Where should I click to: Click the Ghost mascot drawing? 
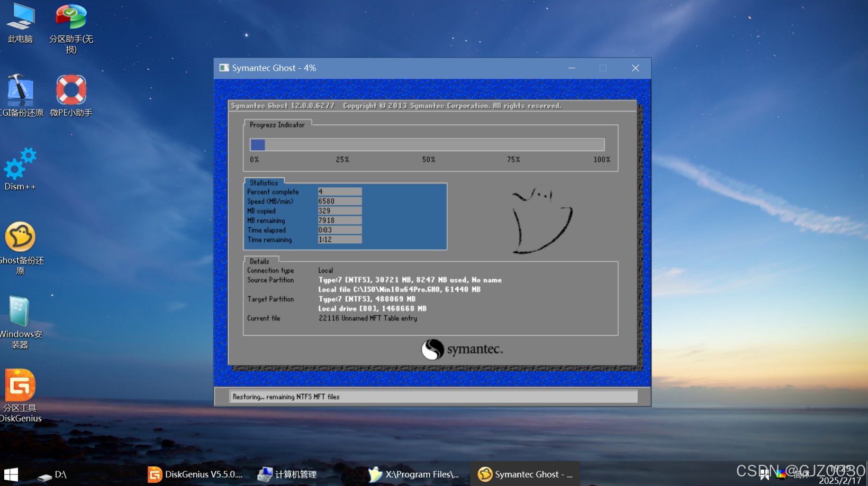pyautogui.click(x=542, y=220)
